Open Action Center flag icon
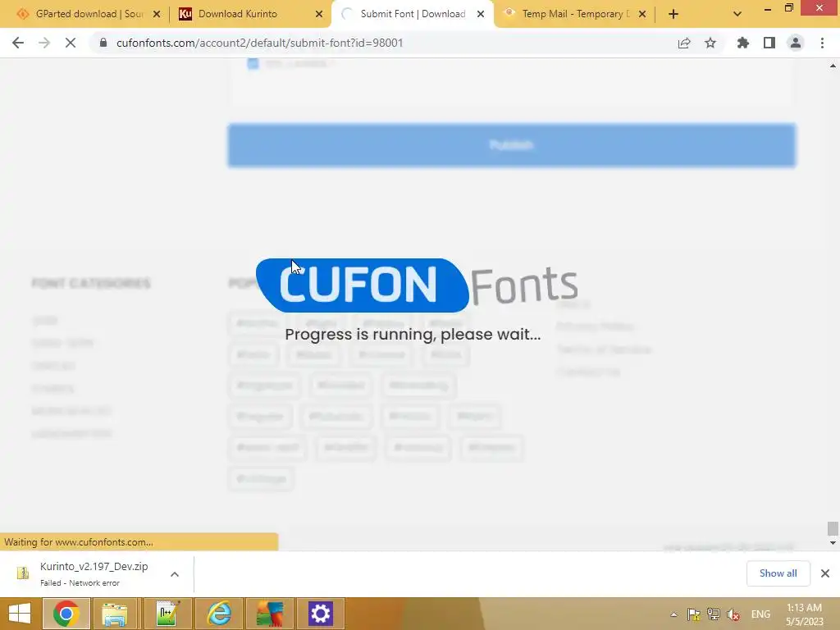The height and width of the screenshot is (630, 840). (x=694, y=614)
